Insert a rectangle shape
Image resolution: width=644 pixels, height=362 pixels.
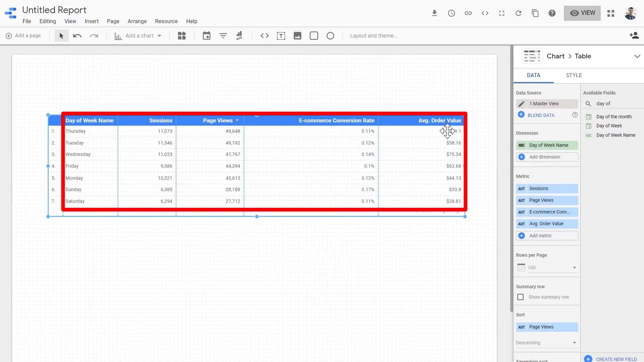pos(314,36)
